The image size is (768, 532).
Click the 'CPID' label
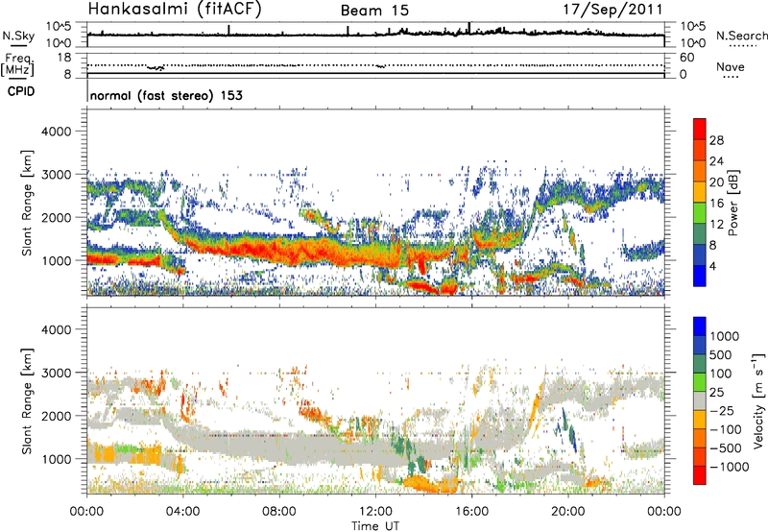click(21, 91)
